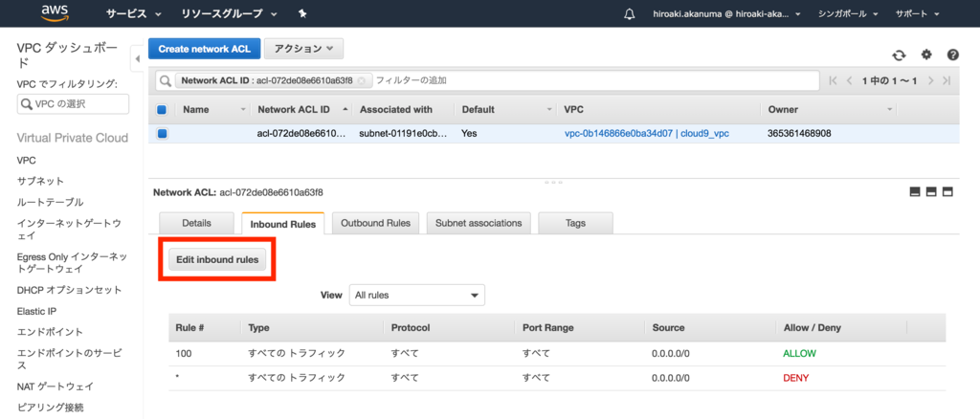Set details pane to half height
Viewport: 980px width, 419px height.
tap(931, 192)
